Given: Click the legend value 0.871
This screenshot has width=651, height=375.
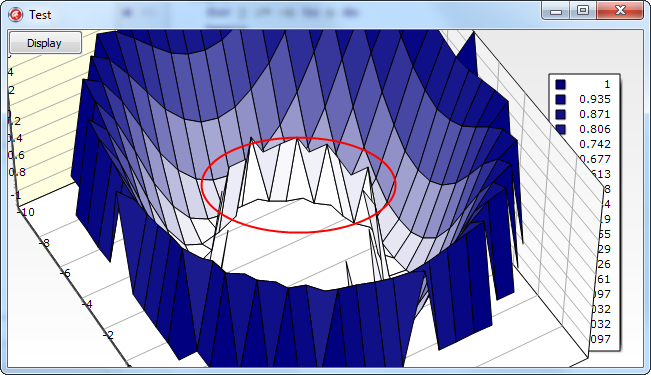Looking at the screenshot, I should (x=595, y=114).
